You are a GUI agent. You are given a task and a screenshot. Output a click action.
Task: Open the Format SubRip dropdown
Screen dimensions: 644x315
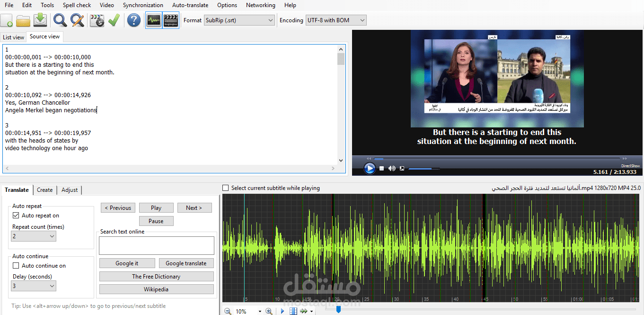click(239, 20)
